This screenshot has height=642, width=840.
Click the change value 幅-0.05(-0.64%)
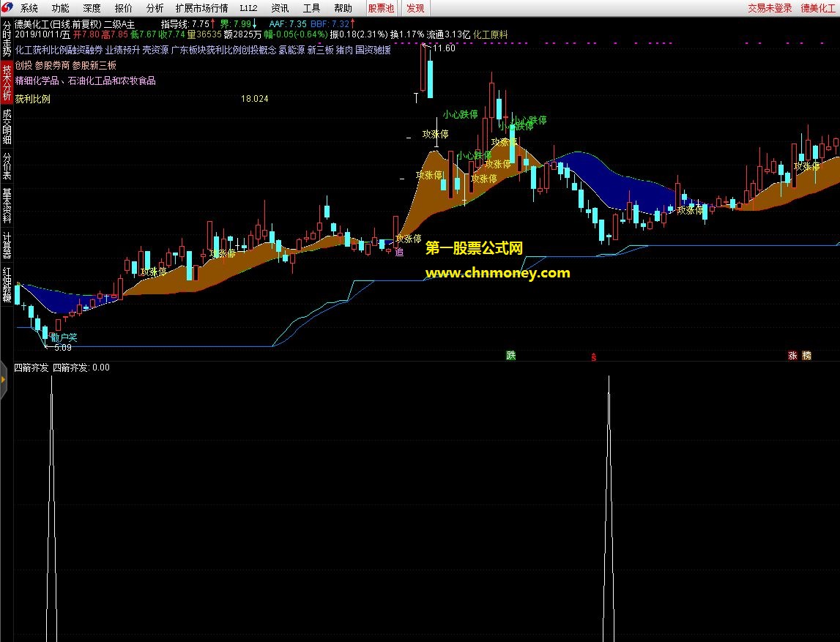tap(296, 35)
